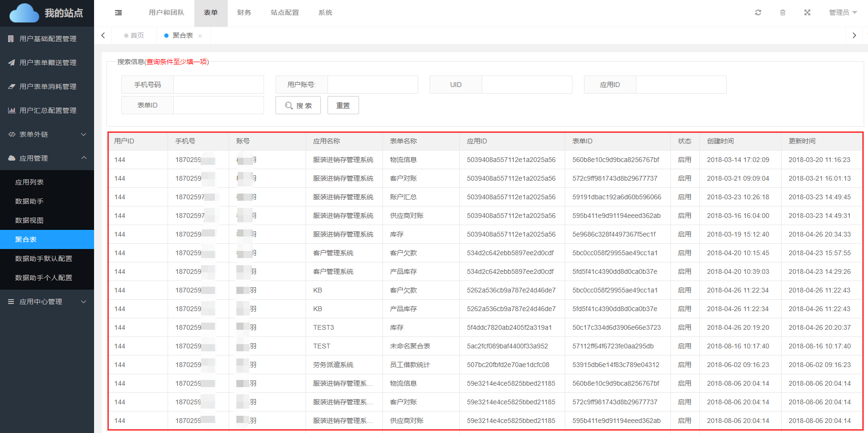868x433 pixels.
Task: Switch to the 首页 tab
Action: pos(134,36)
